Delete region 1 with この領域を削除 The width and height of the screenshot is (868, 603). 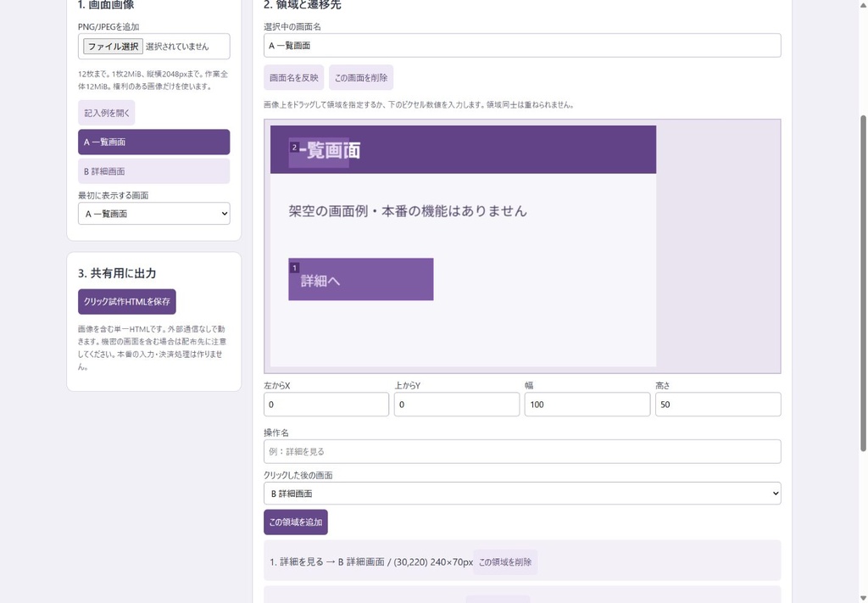[x=505, y=562]
